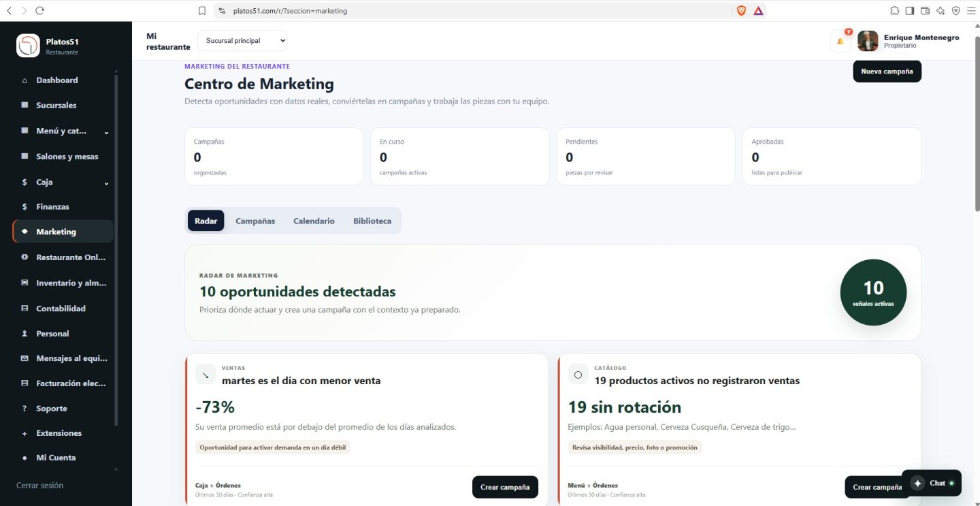Open the Sucursal principal dropdown

pos(243,41)
